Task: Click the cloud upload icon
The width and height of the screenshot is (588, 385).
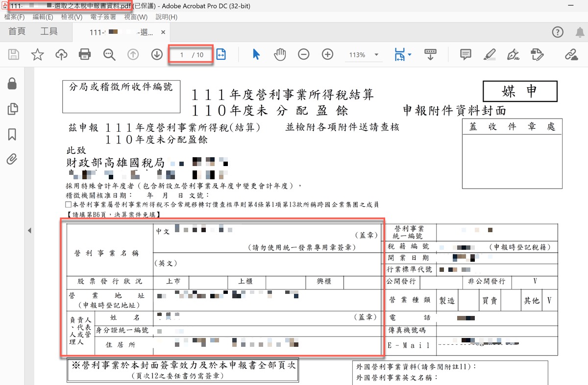Action: 61,55
